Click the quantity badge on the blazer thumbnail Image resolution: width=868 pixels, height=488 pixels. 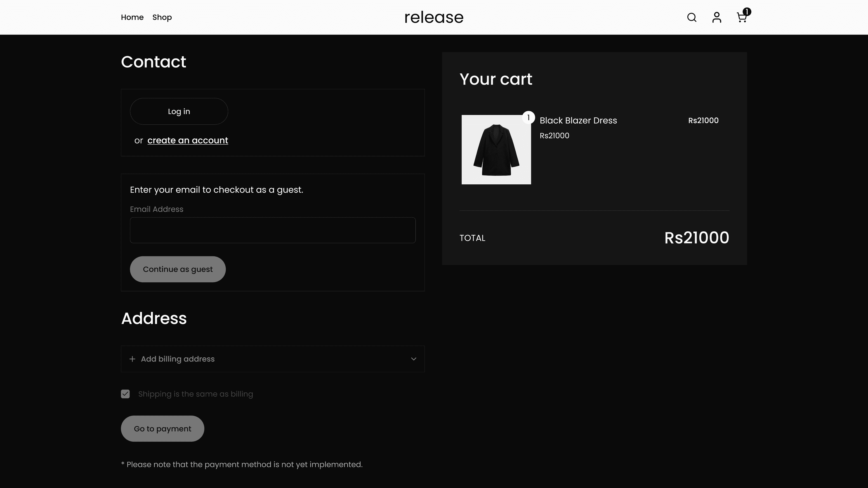(x=528, y=117)
